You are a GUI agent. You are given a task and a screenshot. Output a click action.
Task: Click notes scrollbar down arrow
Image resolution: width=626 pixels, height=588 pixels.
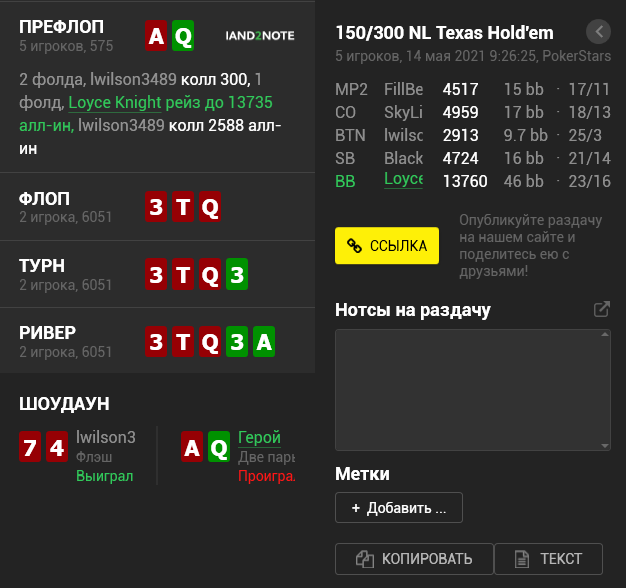pyautogui.click(x=605, y=445)
